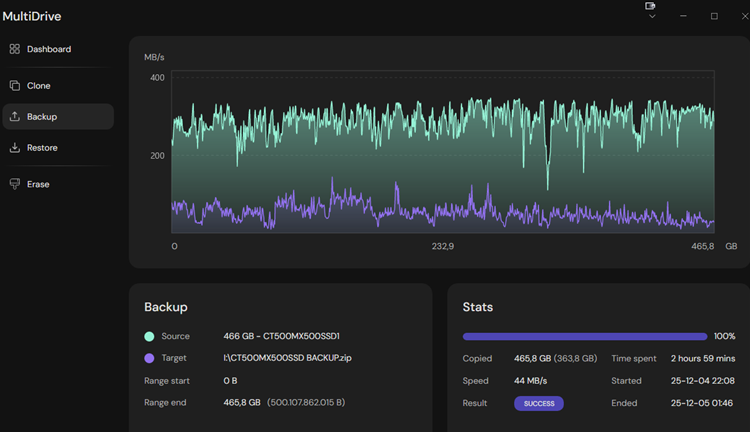
Task: Open the Clone section
Action: pos(39,86)
